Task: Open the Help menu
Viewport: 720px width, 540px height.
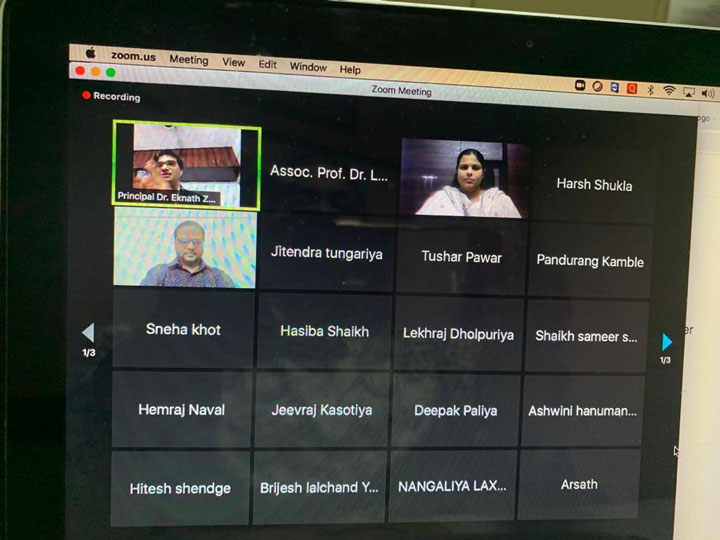Action: click(x=350, y=69)
